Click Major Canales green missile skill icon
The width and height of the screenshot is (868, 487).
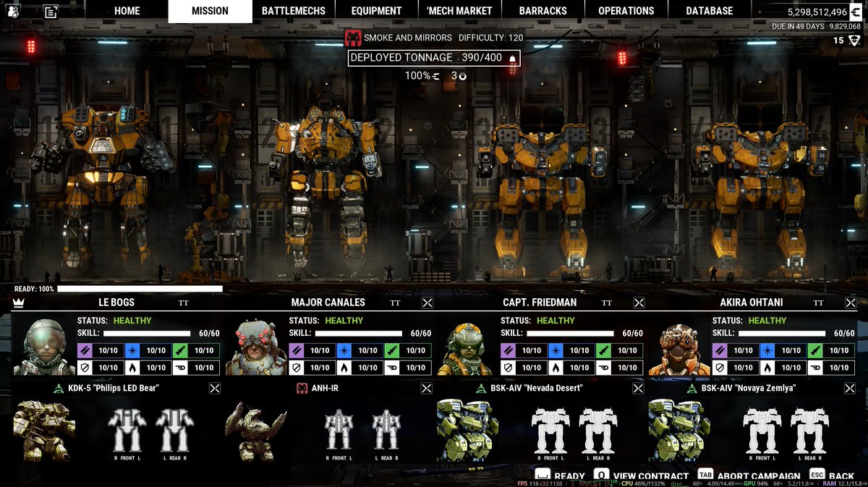pos(392,350)
